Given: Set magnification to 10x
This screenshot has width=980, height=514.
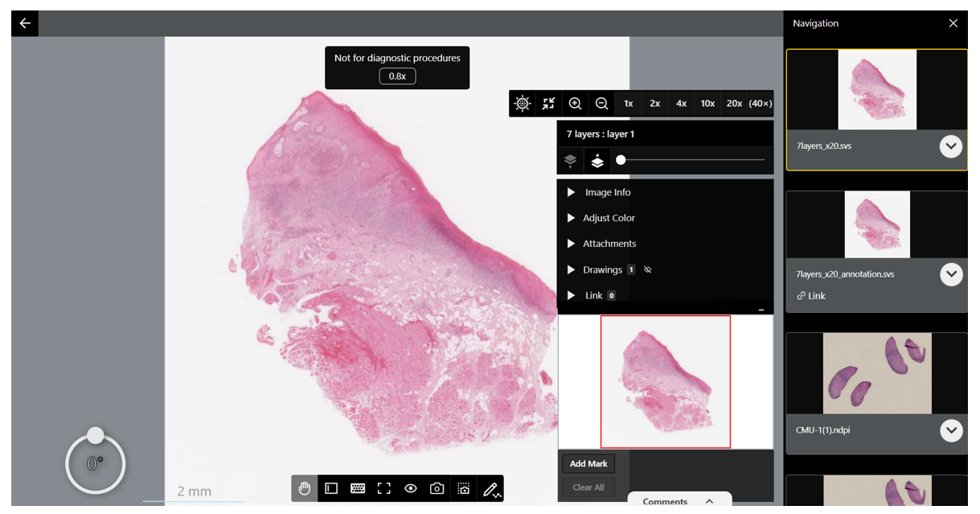Looking at the screenshot, I should click(x=707, y=104).
